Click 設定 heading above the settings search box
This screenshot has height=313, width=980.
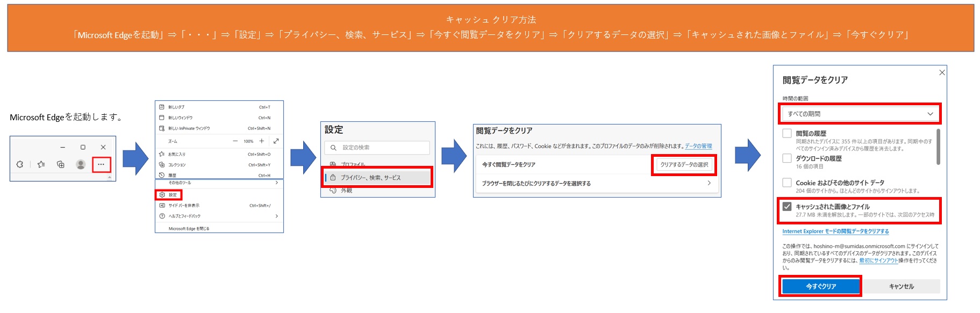point(334,130)
